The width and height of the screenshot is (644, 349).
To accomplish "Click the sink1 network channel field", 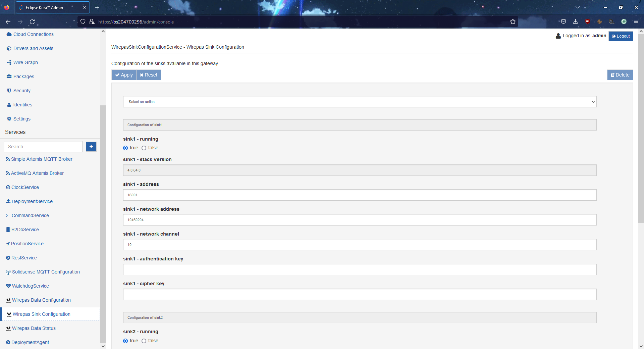I will (x=360, y=245).
